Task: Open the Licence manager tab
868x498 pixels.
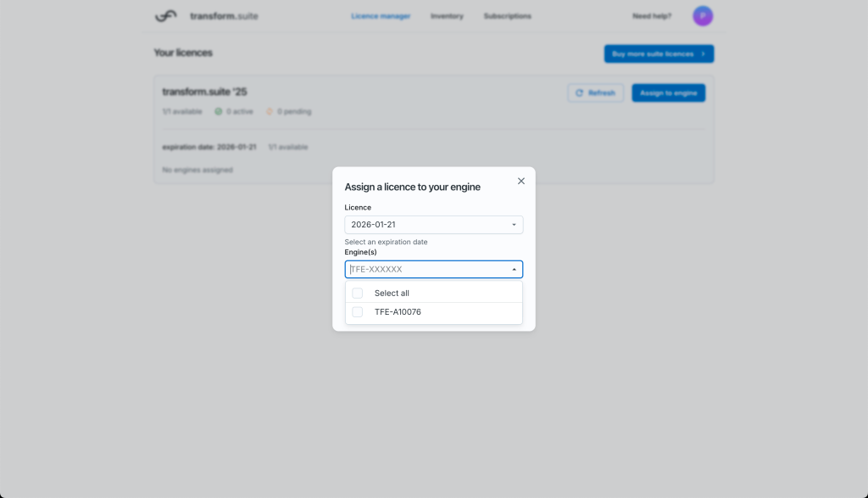Action: pyautogui.click(x=381, y=16)
